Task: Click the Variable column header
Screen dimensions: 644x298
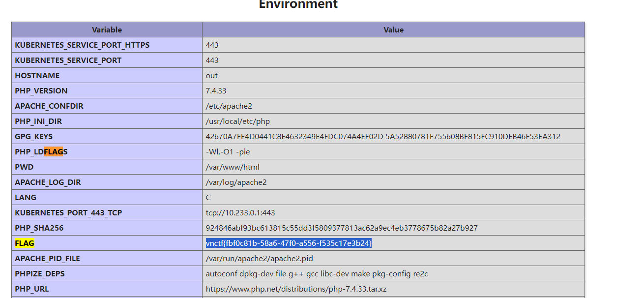Action: point(107,30)
